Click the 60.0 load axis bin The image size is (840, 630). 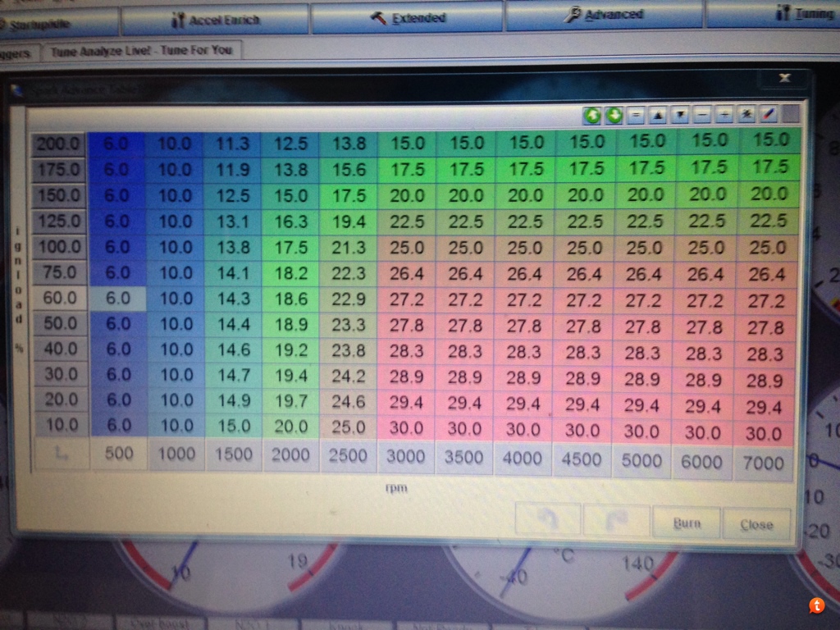(59, 298)
